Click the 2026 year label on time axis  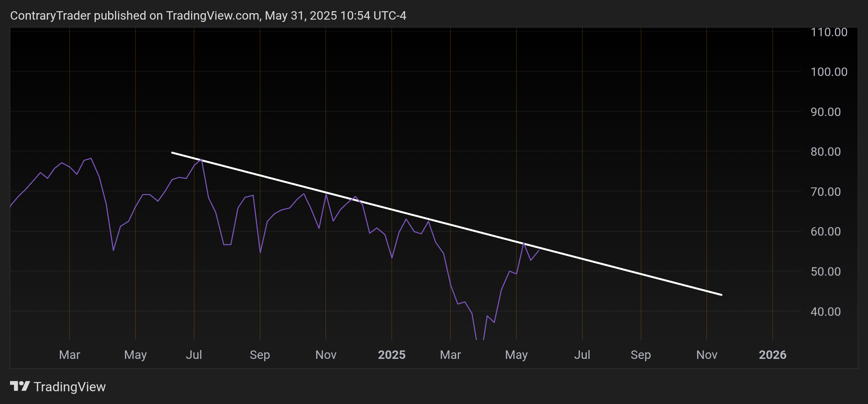773,355
